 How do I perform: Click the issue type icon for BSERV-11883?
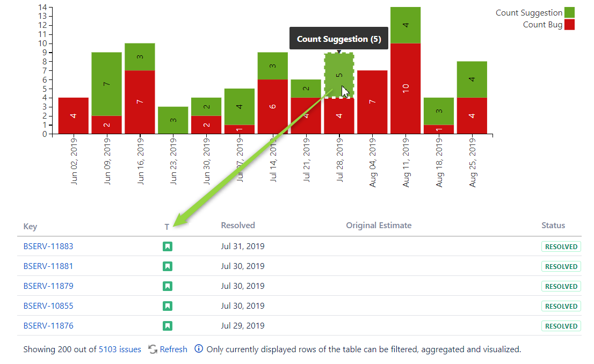coord(168,246)
